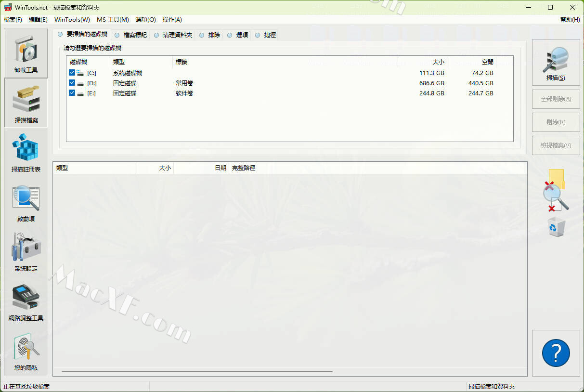Click the horizontal scrollbar in results list

[x=197, y=372]
